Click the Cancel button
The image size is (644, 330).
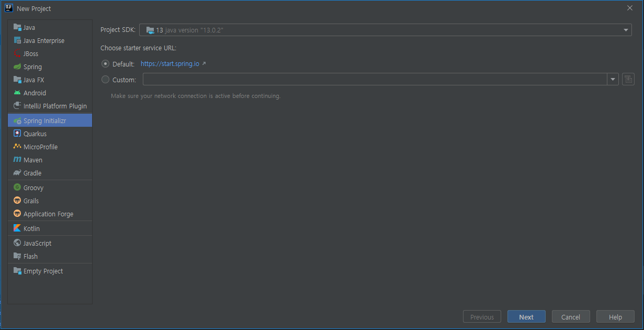pyautogui.click(x=571, y=317)
